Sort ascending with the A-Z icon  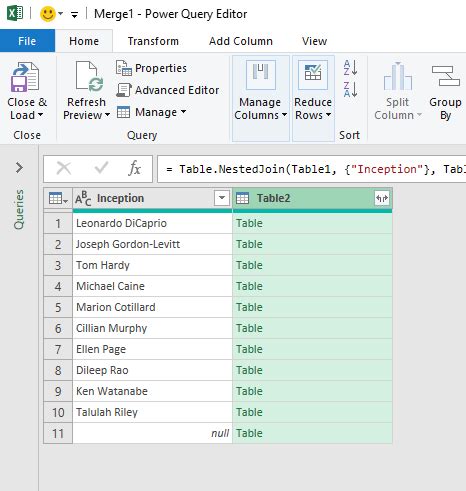click(x=350, y=67)
